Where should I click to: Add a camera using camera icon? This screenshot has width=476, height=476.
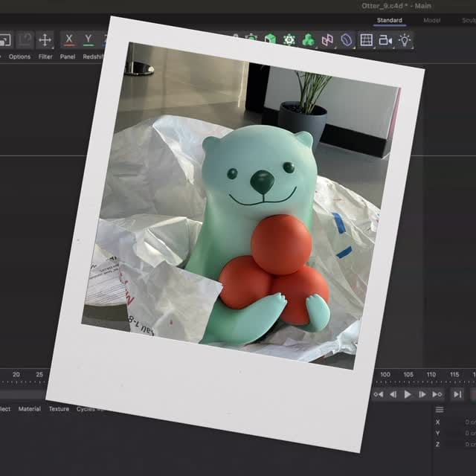pos(385,39)
